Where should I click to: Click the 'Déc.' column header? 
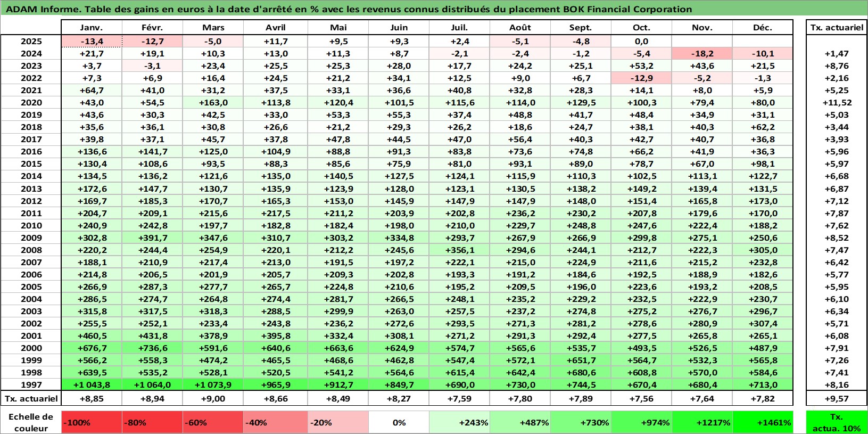pyautogui.click(x=763, y=28)
